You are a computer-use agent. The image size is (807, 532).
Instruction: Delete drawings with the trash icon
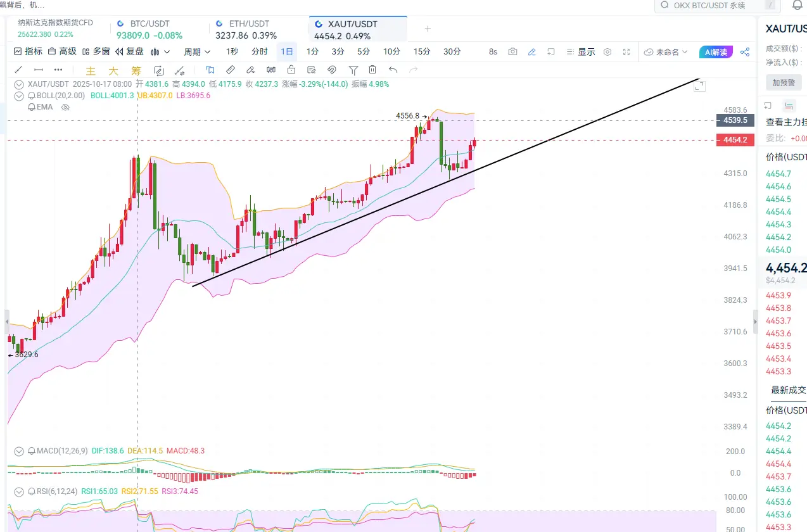point(372,70)
